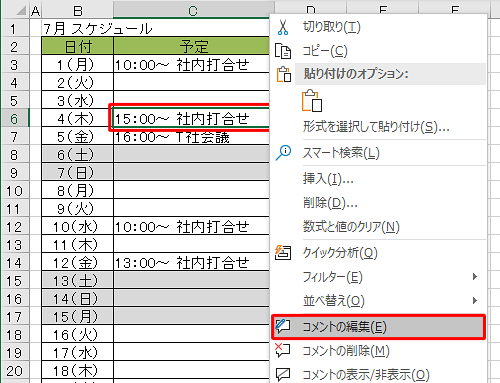500x383 pixels.
Task: Select row 1 header
Action: 14,29
